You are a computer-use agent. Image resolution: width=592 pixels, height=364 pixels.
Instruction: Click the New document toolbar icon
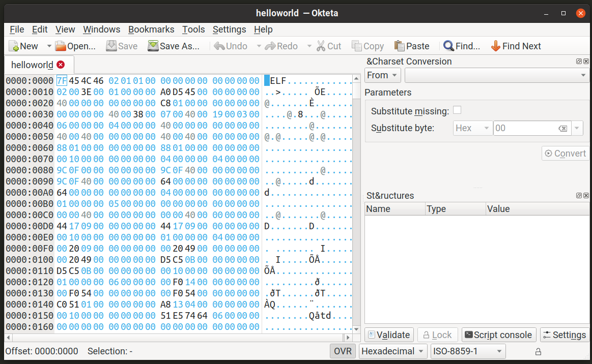coord(14,46)
